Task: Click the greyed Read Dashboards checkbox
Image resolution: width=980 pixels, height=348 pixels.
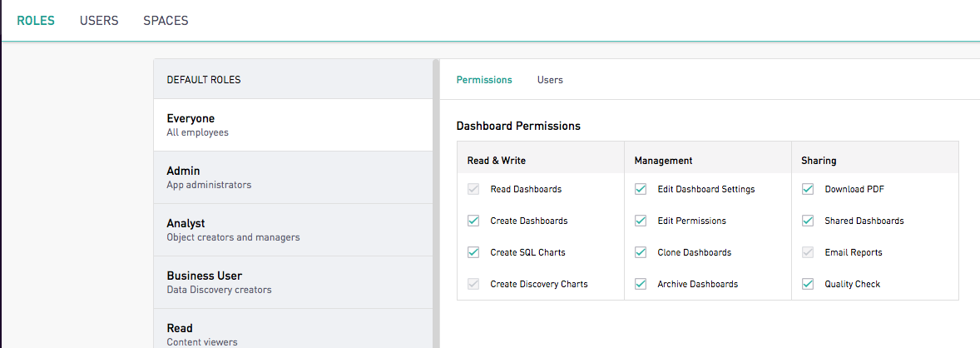Action: tap(473, 189)
